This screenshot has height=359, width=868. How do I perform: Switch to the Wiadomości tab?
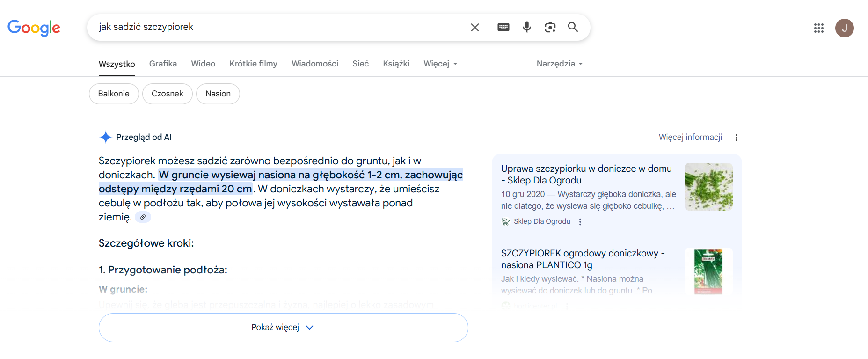[314, 64]
